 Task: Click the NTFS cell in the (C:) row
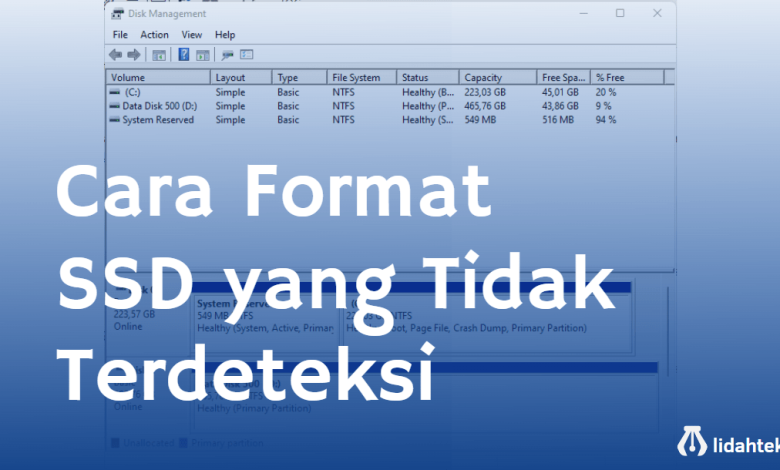(343, 92)
